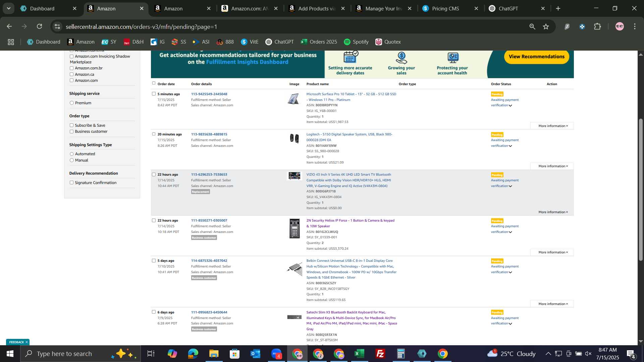This screenshot has height=362, width=644.
Task: Choose the Premium shipping service option
Action: click(71, 103)
